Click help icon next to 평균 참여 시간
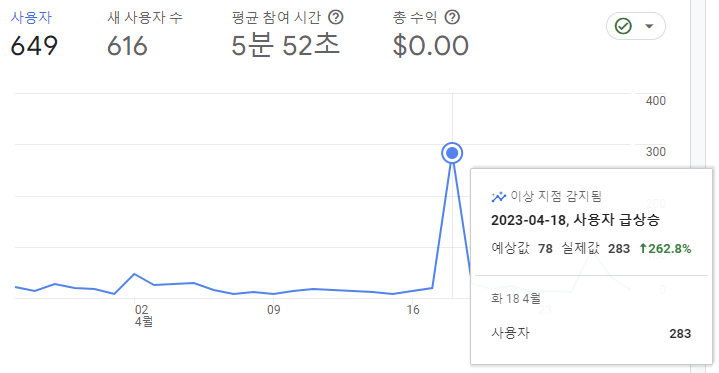 336,17
